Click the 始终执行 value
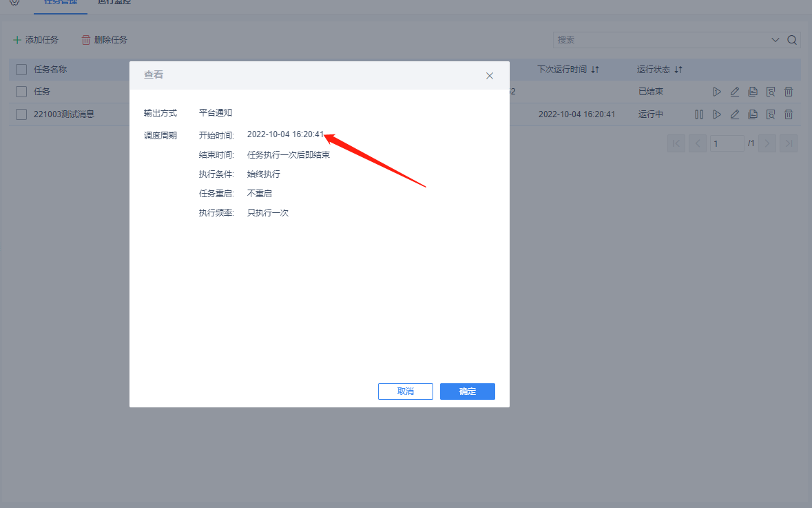812x508 pixels. click(x=264, y=174)
